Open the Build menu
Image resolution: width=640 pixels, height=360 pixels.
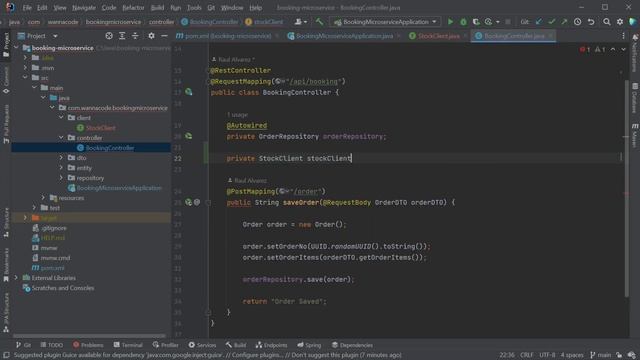tap(157, 8)
